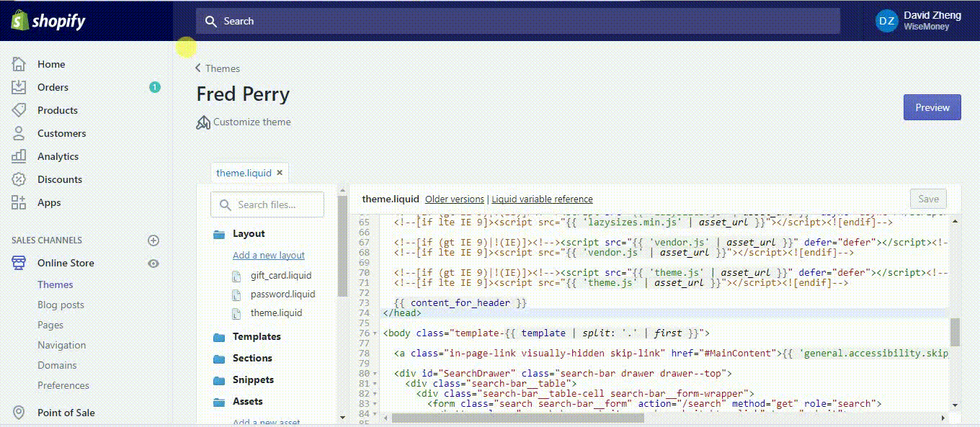Go back to Themes breadcrumb
The width and height of the screenshot is (980, 427).
(218, 68)
